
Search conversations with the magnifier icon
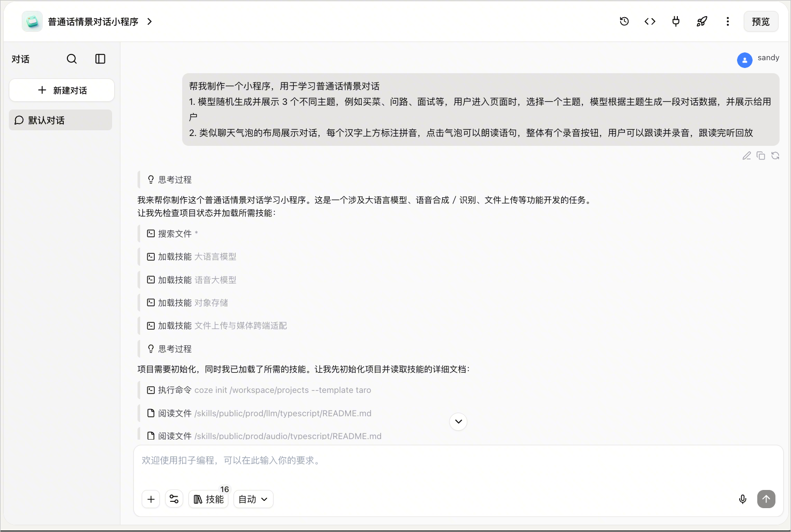72,59
